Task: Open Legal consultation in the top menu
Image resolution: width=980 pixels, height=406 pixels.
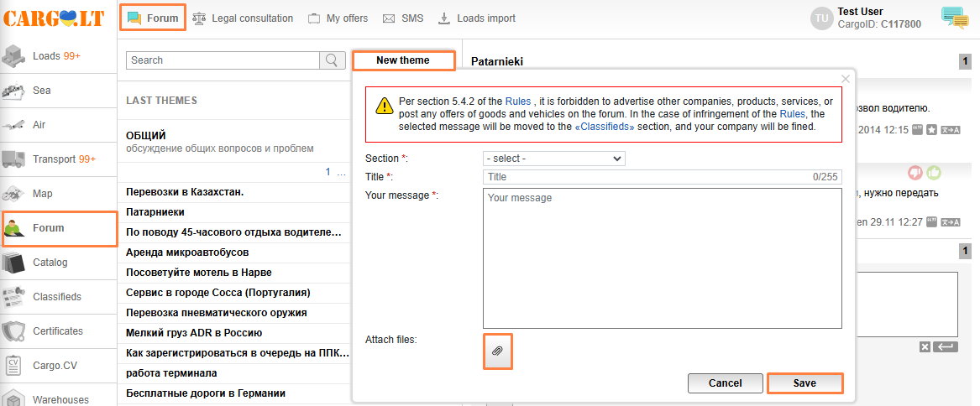Action: [x=243, y=18]
